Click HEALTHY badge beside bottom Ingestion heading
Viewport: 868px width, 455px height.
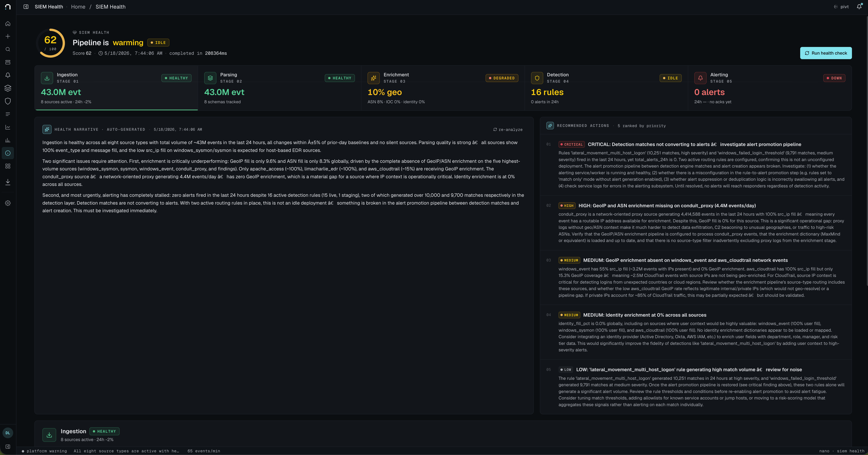click(104, 431)
